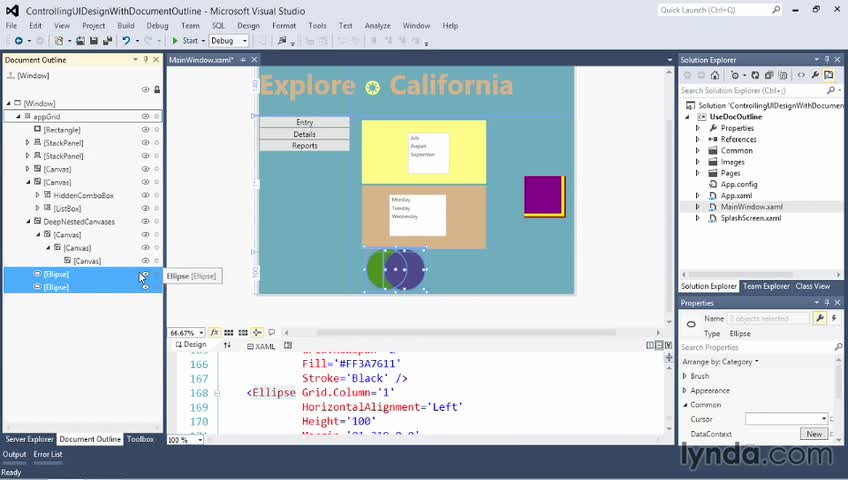The height and width of the screenshot is (480, 848).
Task: Toggle lock circle for HiddenComboBox row
Action: [157, 195]
